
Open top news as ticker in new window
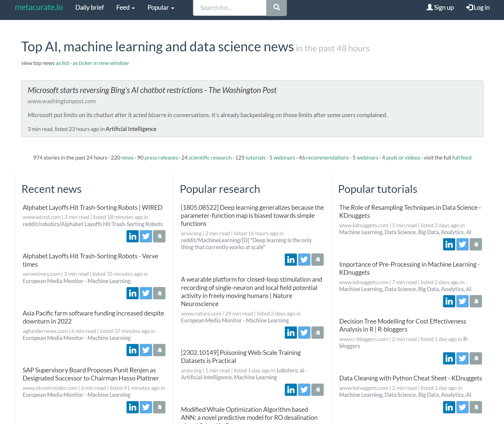coord(101,63)
